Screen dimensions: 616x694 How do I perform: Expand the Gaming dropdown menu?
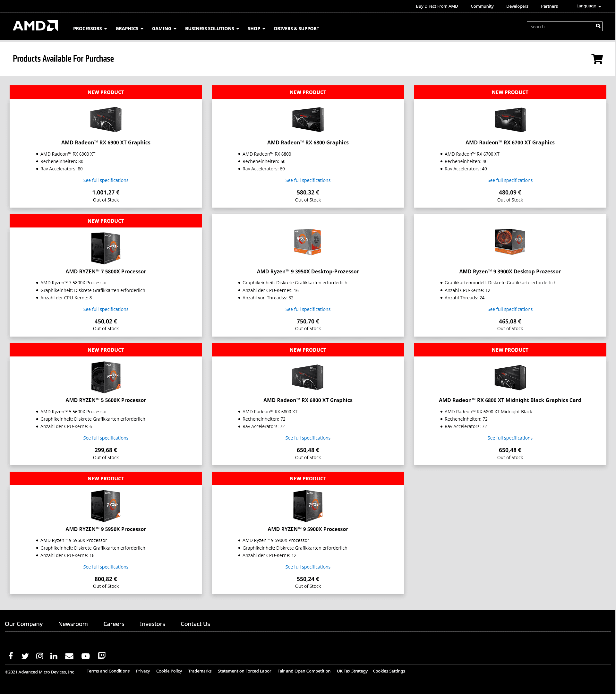[164, 29]
